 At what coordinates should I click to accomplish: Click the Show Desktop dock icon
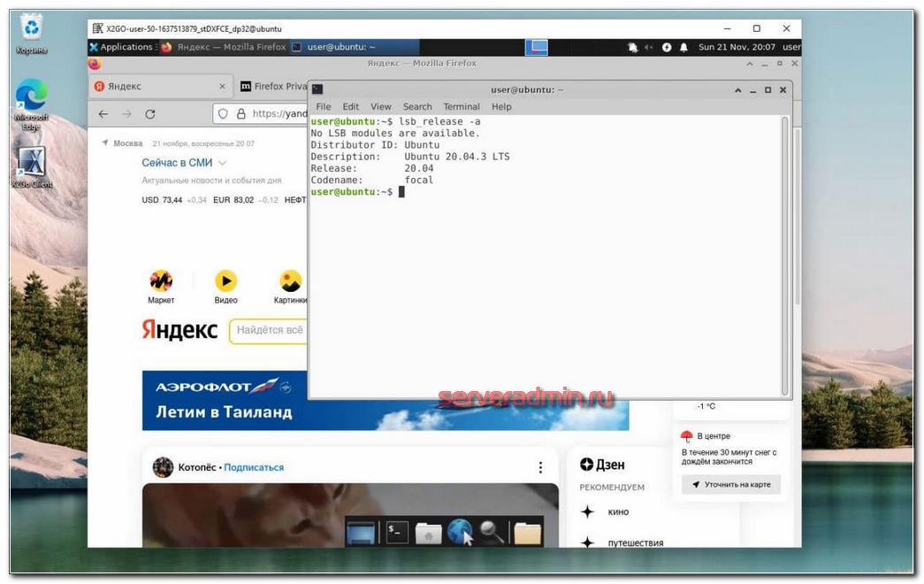361,533
